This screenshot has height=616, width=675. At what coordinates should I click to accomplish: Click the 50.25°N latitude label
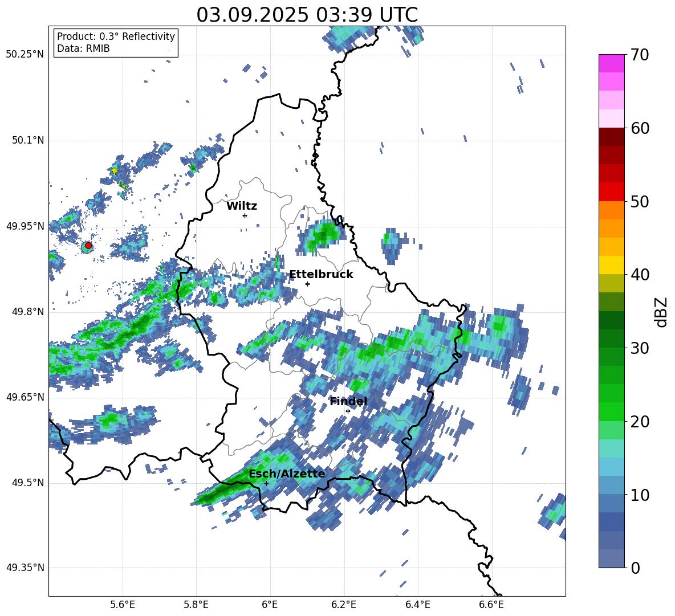coord(25,55)
